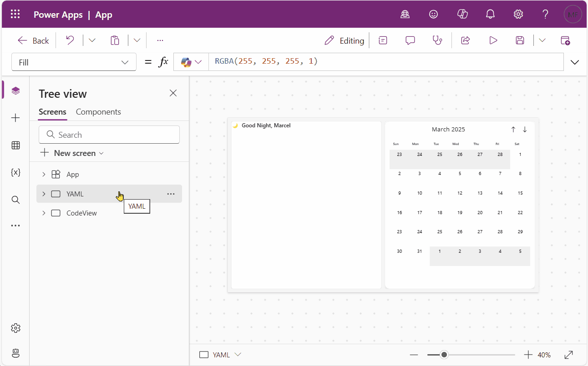588x366 pixels.
Task: Open the Data pane grid icon
Action: tap(15, 145)
